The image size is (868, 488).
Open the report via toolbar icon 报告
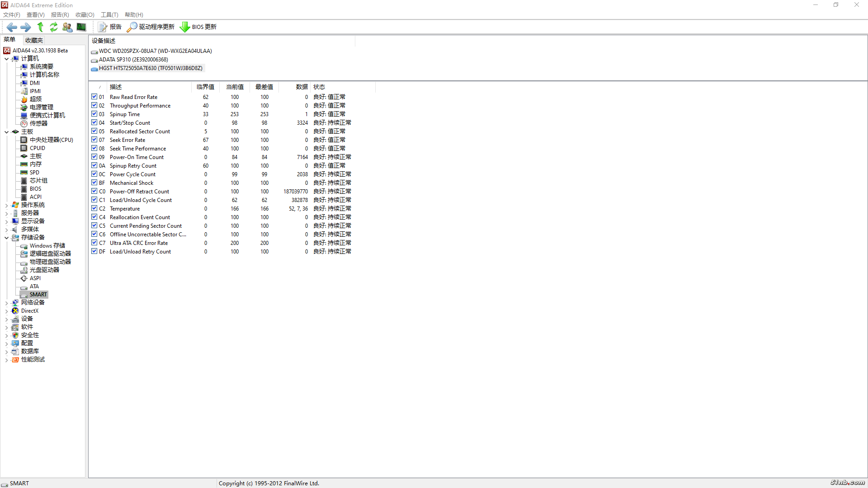[x=103, y=27]
